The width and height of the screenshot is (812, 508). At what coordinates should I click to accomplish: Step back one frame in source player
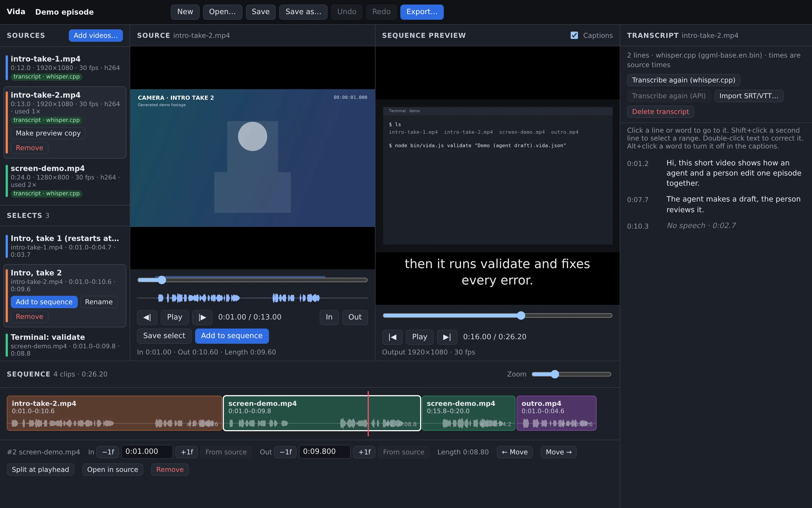point(147,317)
